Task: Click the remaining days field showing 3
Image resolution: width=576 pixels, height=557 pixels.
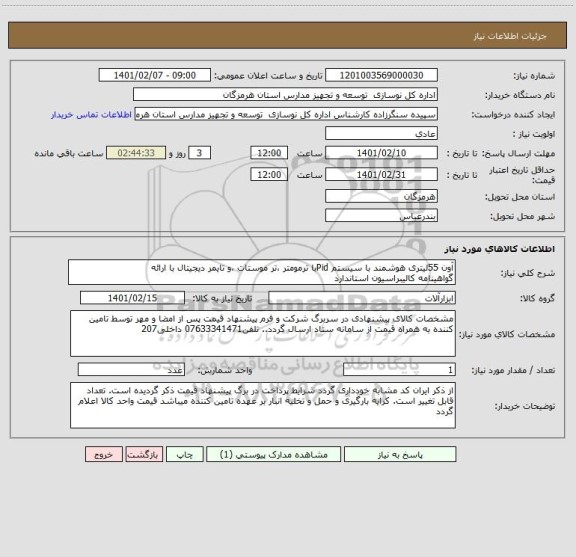Action: [x=199, y=153]
